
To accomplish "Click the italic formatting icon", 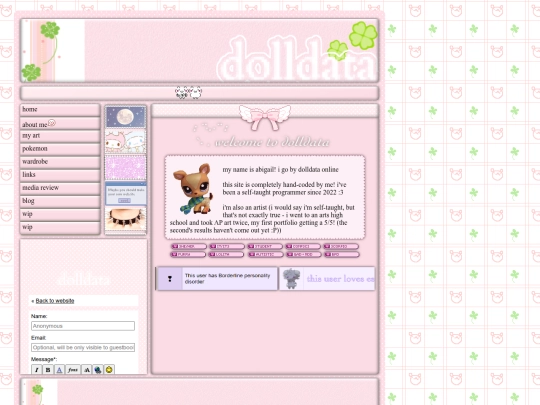I will (x=37, y=370).
